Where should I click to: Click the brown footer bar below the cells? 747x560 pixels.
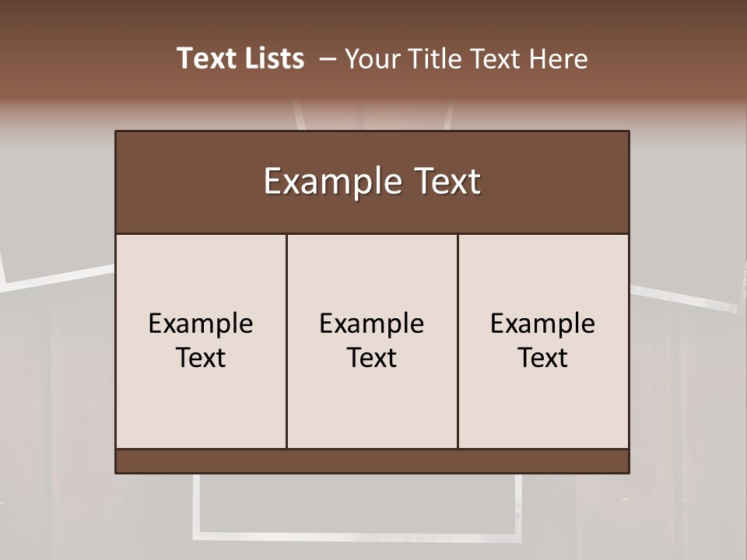coord(372,461)
